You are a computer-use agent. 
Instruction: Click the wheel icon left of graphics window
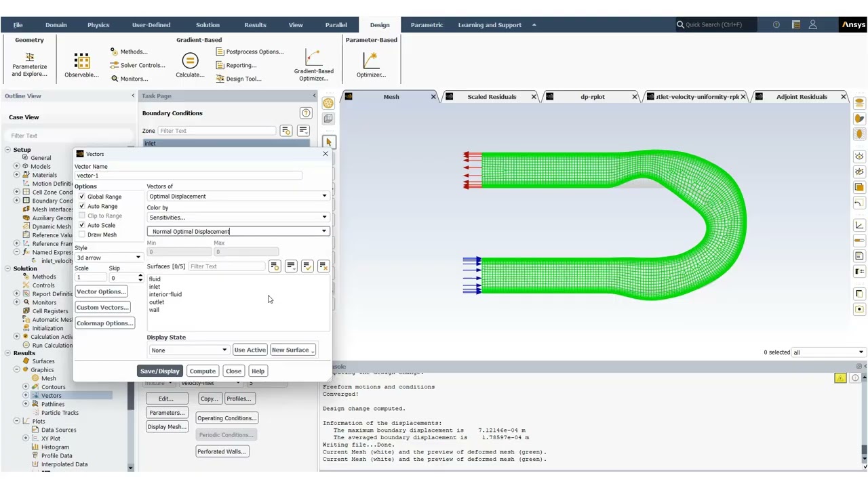(328, 103)
